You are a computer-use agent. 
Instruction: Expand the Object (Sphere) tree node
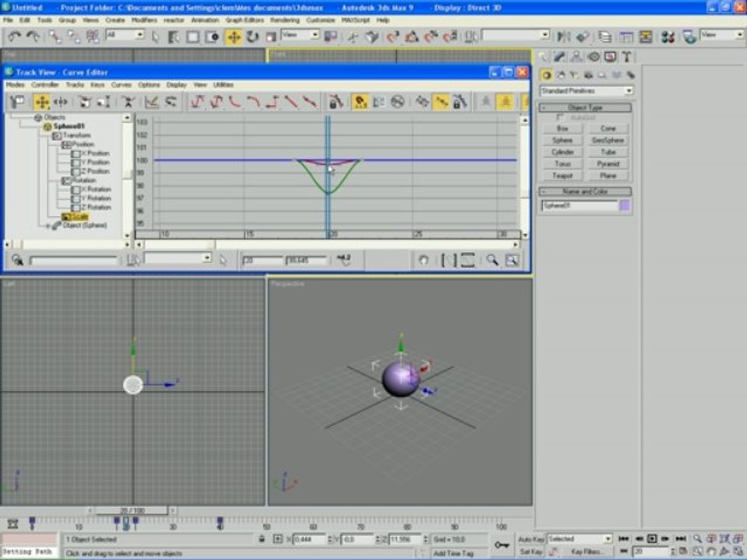pyautogui.click(x=48, y=226)
